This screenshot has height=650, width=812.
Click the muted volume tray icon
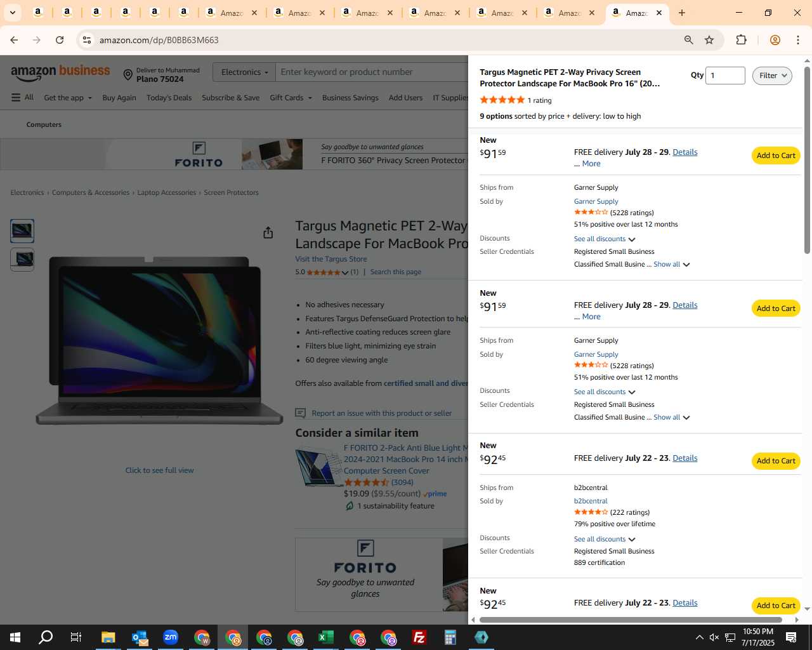714,637
